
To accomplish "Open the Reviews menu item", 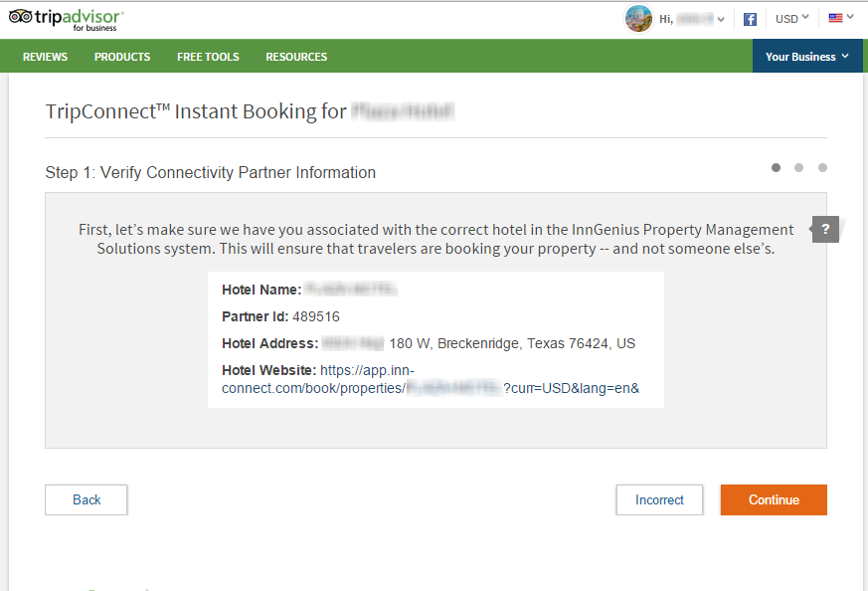I will coord(45,57).
